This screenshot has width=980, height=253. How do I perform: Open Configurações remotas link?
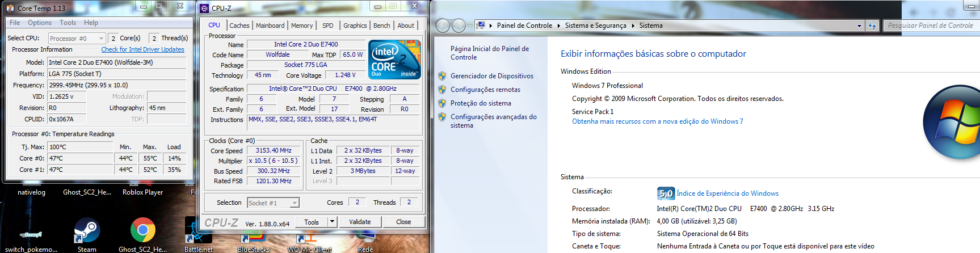[485, 90]
